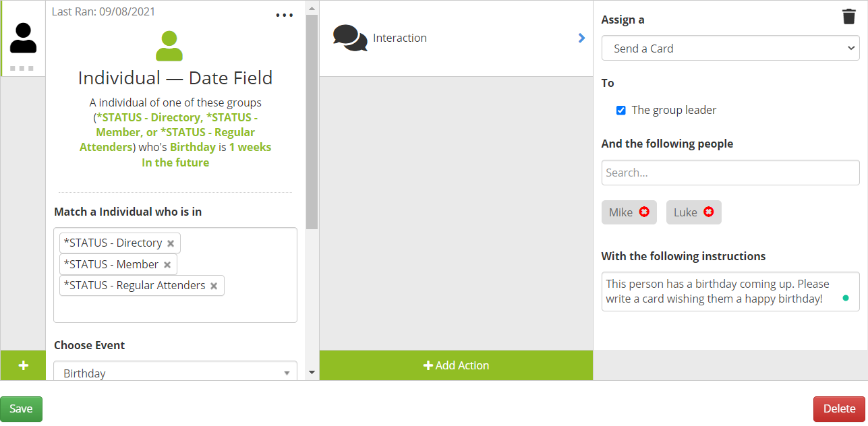The image size is (868, 426).
Task: Expand the Interaction action chevron
Action: coord(581,38)
